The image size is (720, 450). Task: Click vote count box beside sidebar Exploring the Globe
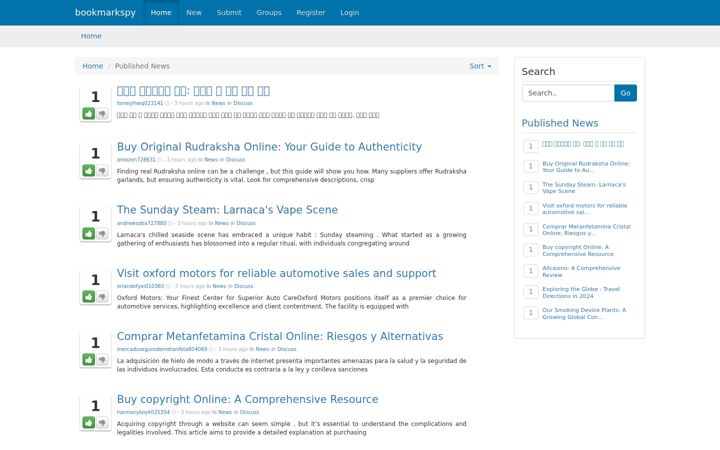tap(531, 292)
